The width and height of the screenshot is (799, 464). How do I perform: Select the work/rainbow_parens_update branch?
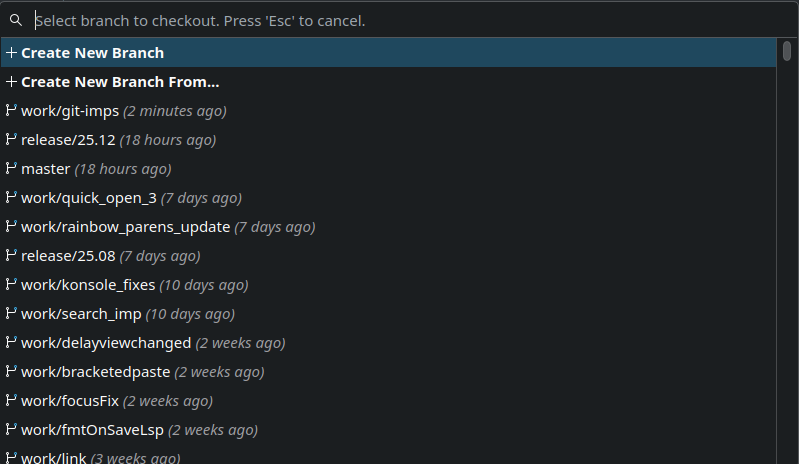(125, 227)
